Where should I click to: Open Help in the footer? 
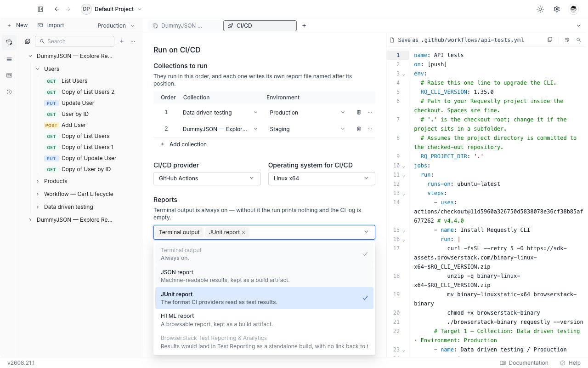tap(570, 363)
